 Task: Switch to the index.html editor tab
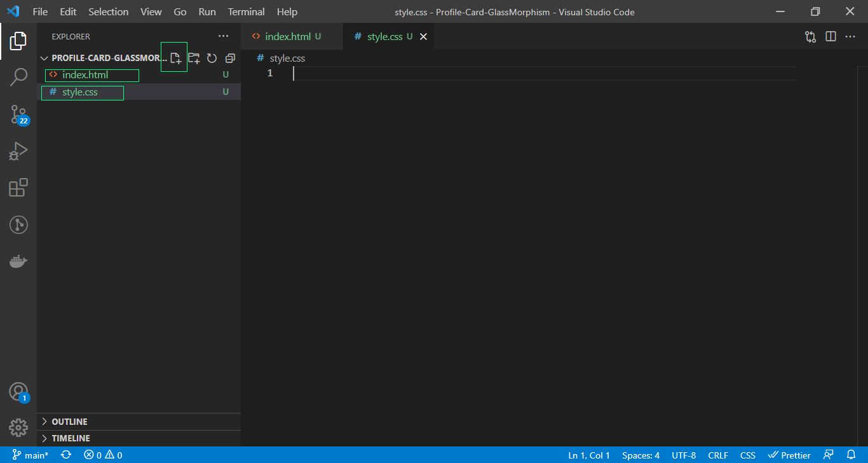[292, 37]
